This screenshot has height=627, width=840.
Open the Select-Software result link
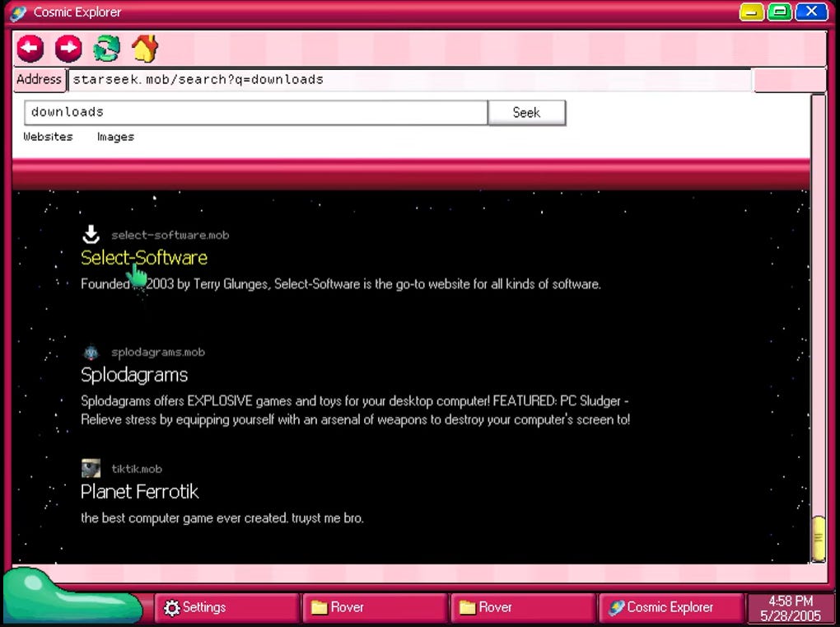tap(144, 258)
